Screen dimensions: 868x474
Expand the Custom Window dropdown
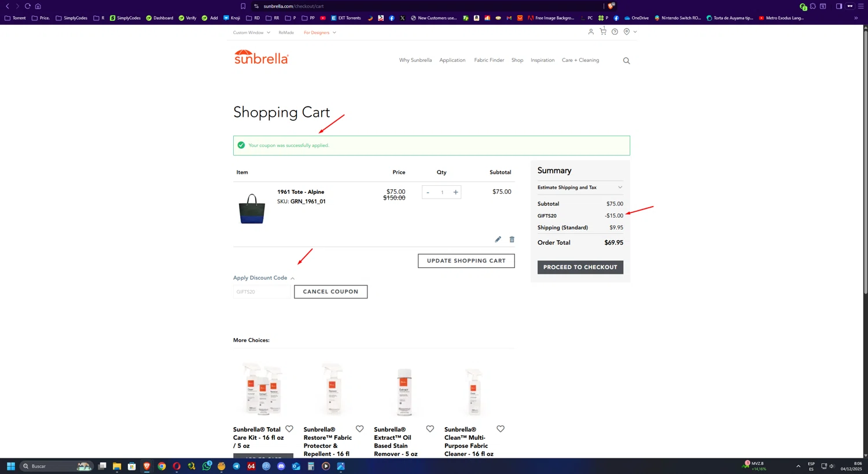(252, 32)
